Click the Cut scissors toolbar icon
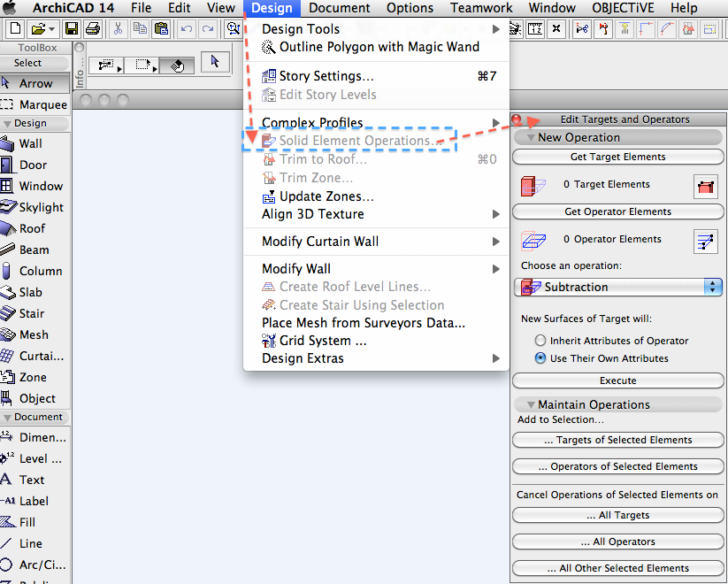 [118, 29]
